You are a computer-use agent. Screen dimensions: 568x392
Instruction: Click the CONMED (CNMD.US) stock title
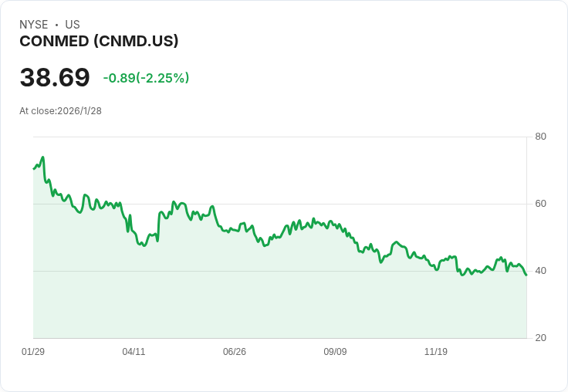tap(99, 42)
